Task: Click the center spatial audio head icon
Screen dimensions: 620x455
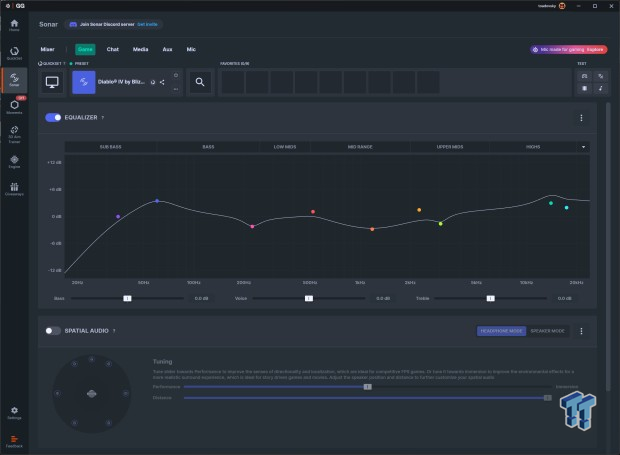Action: click(x=91, y=394)
